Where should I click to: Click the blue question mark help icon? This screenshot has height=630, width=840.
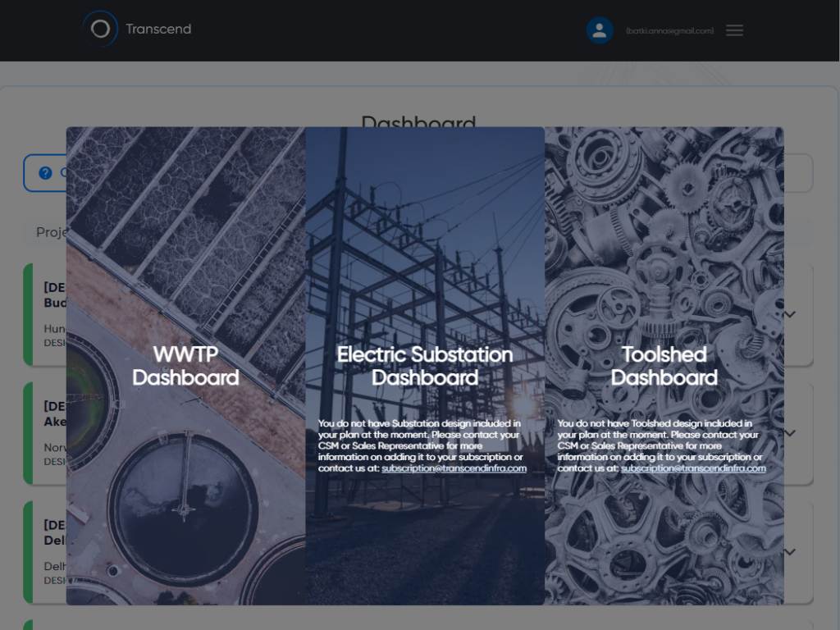46,173
